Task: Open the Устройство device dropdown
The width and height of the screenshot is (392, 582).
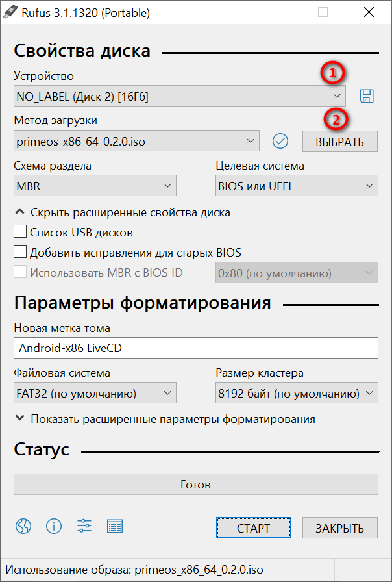Action: click(x=180, y=97)
